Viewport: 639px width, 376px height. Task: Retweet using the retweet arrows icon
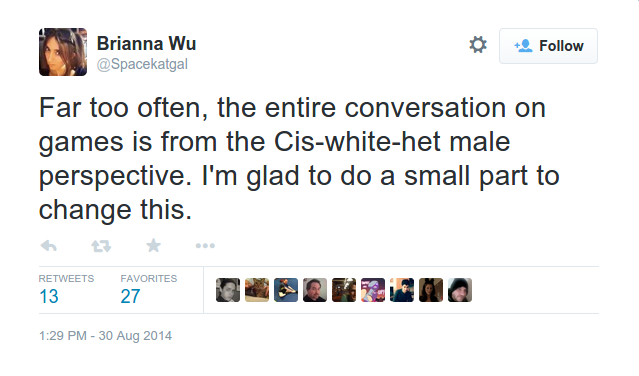pyautogui.click(x=101, y=246)
